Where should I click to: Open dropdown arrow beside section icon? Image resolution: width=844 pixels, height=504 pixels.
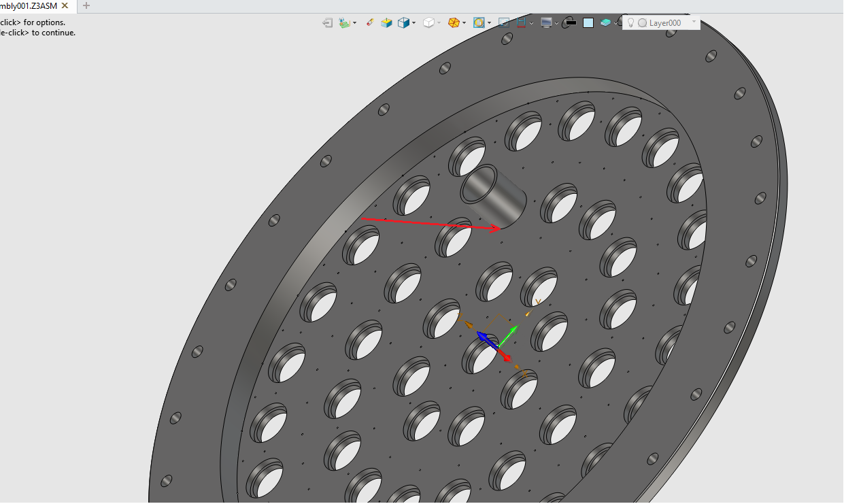(x=531, y=23)
